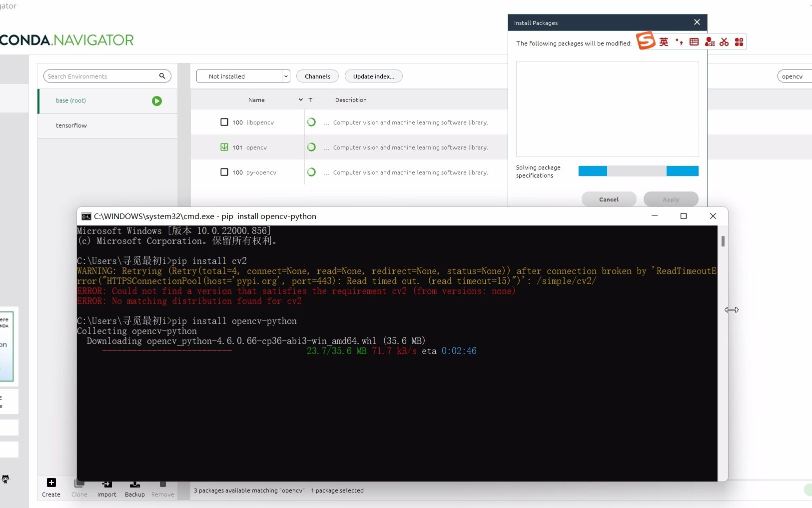Click the Update index button

pyautogui.click(x=373, y=76)
